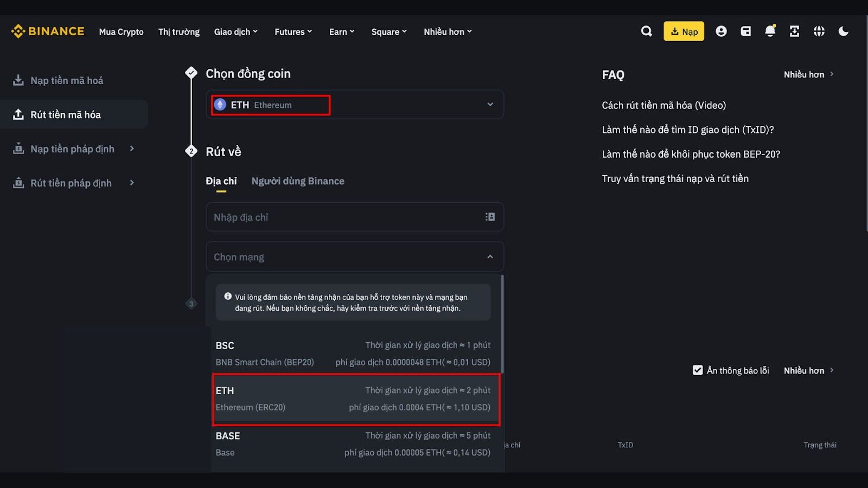Screen dimensions: 868x488
Task: Expand the Futures dropdown menu
Action: tap(293, 31)
